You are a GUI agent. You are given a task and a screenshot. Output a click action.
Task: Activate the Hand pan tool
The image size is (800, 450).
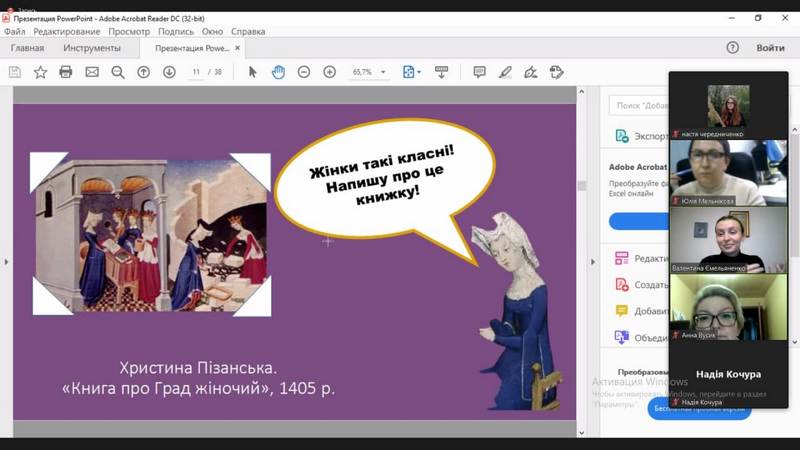point(278,72)
